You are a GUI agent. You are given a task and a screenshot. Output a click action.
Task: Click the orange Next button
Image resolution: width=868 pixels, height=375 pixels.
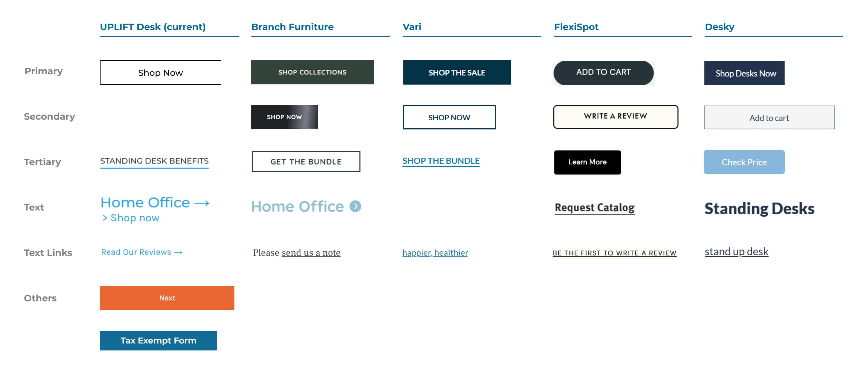coord(168,298)
